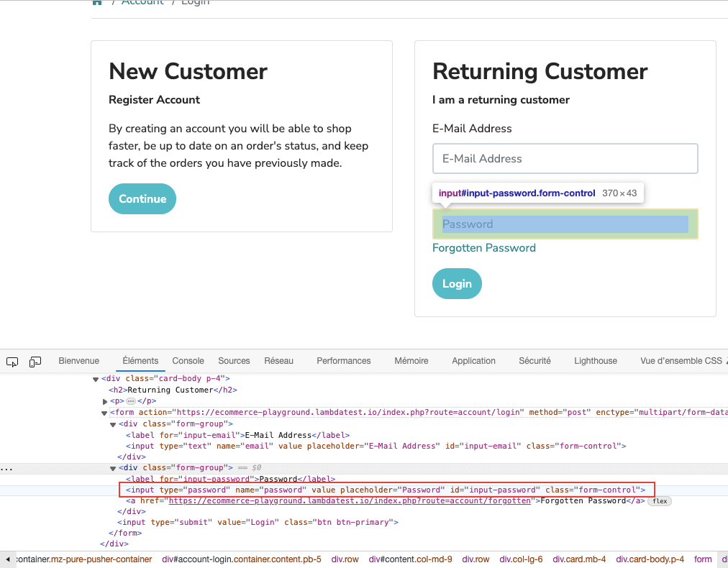
Task: Expand the p element node
Action: 105,401
